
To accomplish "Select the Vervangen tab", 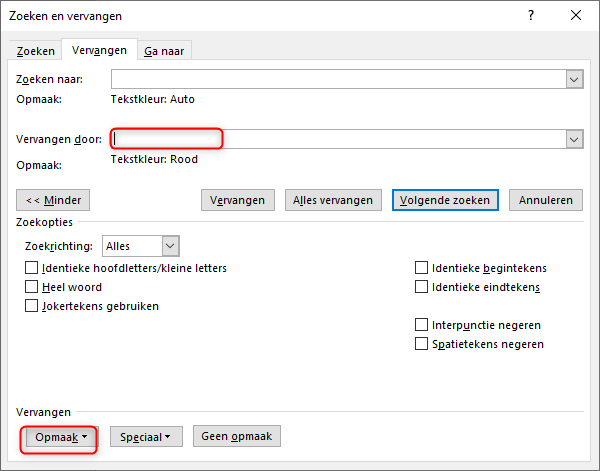I will coord(99,51).
